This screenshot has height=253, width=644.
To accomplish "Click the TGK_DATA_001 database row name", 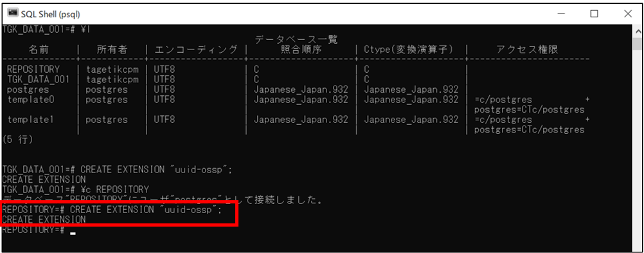I will tap(38, 79).
